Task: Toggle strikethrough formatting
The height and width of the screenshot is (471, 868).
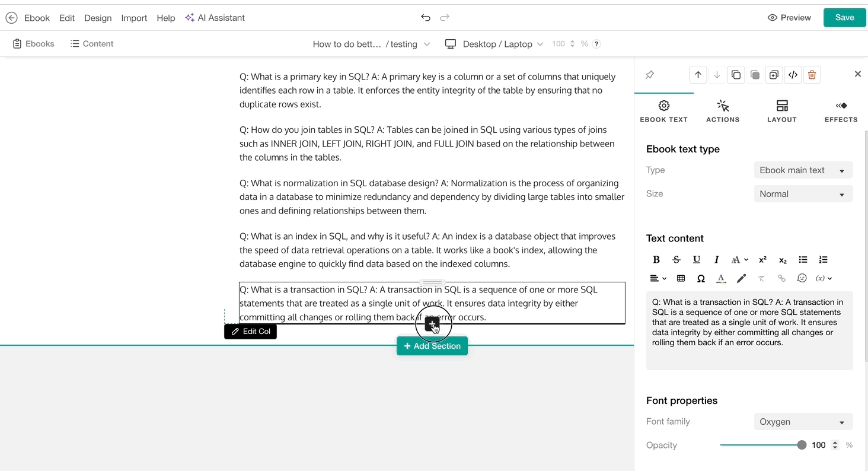Action: [x=676, y=260]
